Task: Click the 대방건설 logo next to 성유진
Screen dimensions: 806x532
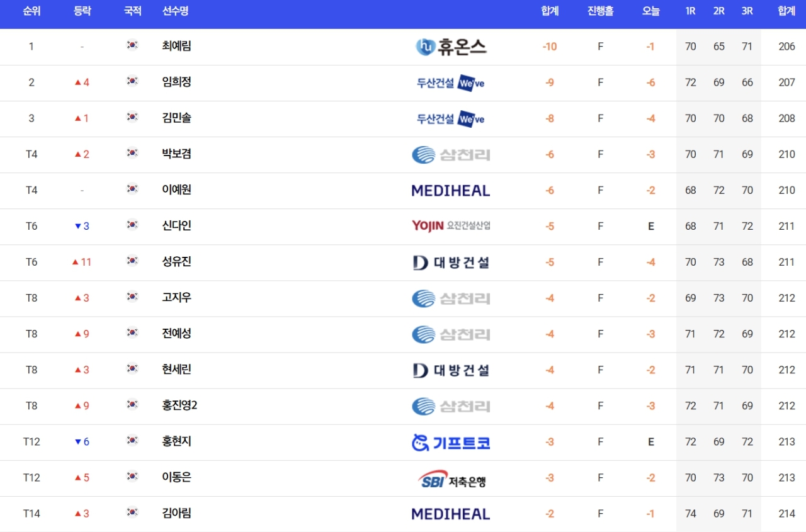Action: [451, 263]
